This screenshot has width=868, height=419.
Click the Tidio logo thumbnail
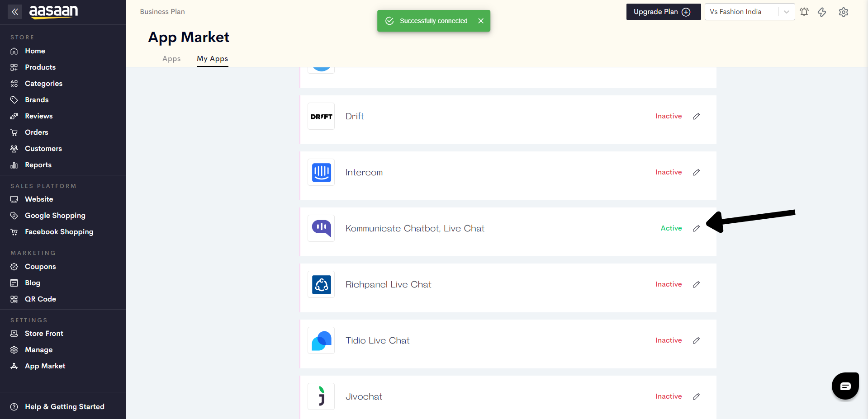coord(321,340)
